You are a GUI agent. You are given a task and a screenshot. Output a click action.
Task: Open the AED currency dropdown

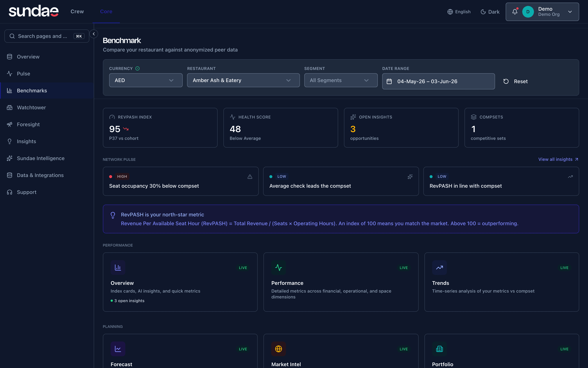[x=146, y=80]
